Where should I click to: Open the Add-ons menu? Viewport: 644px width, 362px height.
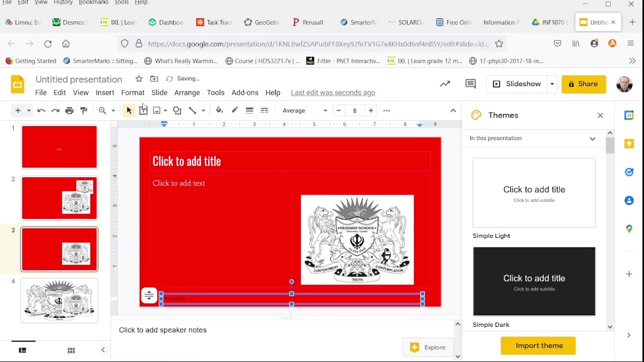245,93
